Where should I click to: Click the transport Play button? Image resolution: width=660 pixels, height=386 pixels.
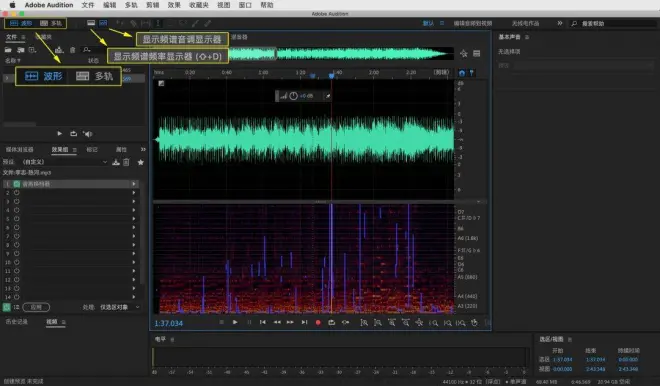pyautogui.click(x=235, y=322)
